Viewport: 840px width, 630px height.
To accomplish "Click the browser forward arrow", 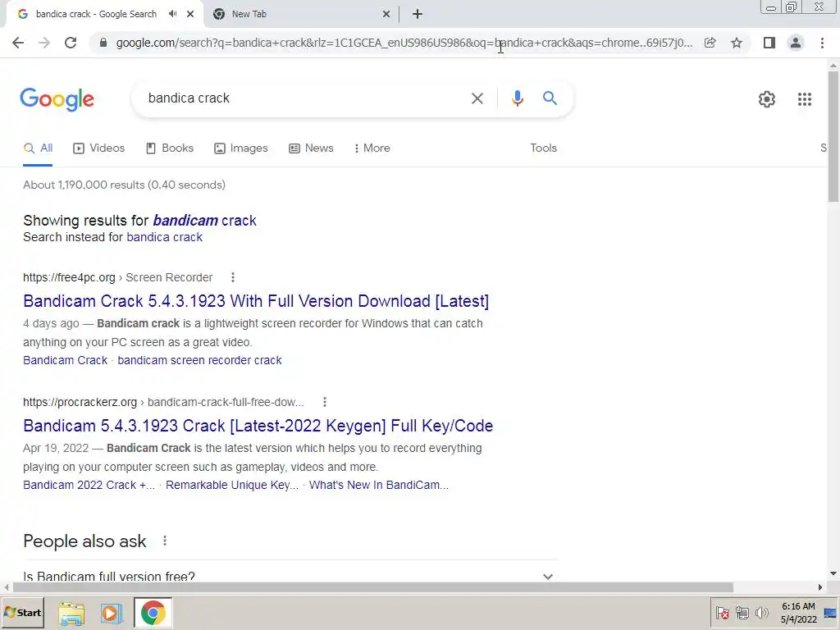I will (x=44, y=43).
